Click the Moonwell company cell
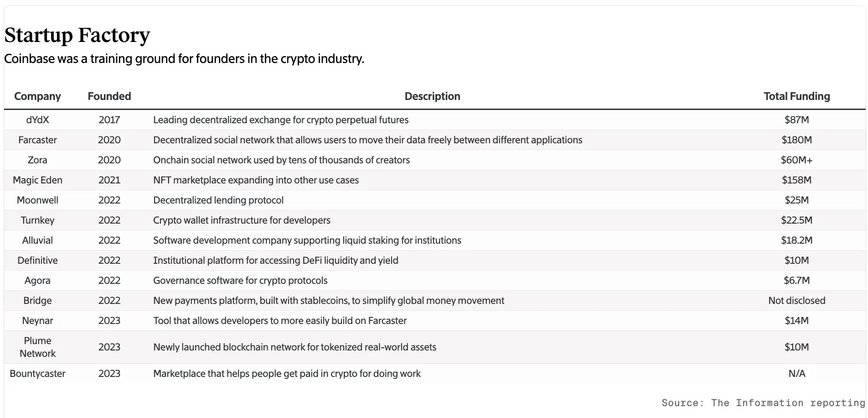Viewport: 868px width, 418px height. pyautogui.click(x=37, y=200)
